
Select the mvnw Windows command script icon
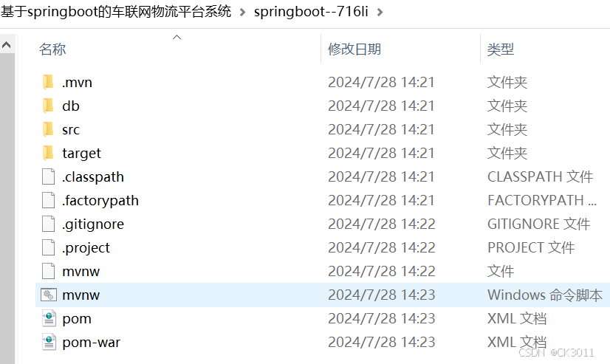pyautogui.click(x=49, y=295)
